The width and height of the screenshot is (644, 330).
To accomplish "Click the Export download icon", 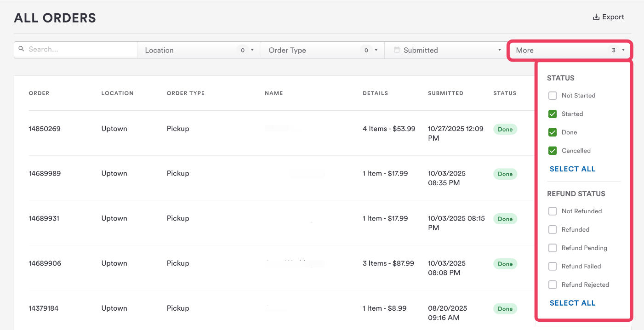I will [x=596, y=17].
